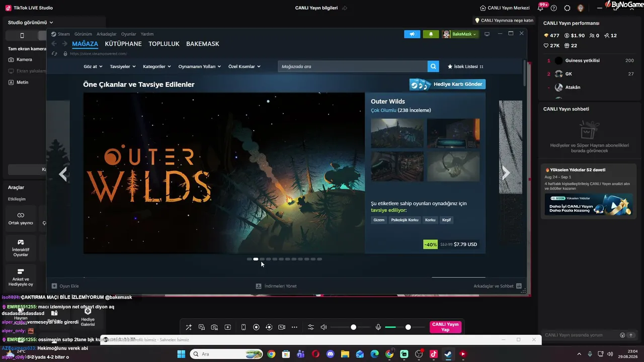
Task: Open İstek Listesi wishlist
Action: click(465, 66)
